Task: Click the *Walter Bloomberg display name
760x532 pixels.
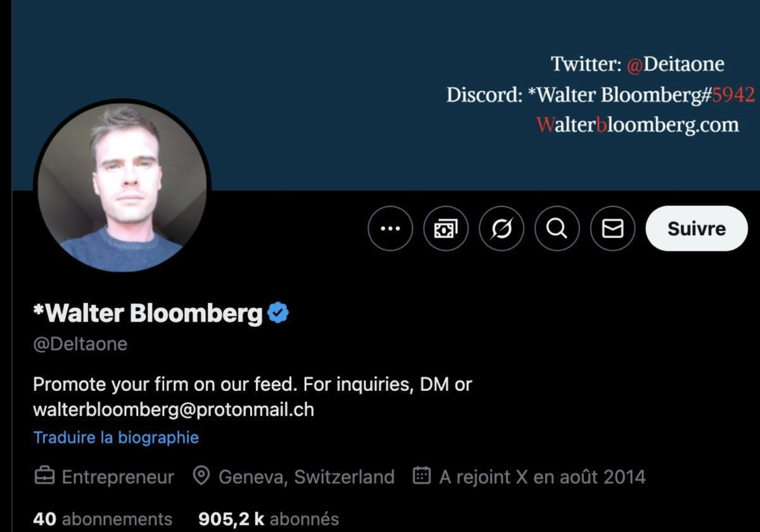Action: tap(148, 313)
